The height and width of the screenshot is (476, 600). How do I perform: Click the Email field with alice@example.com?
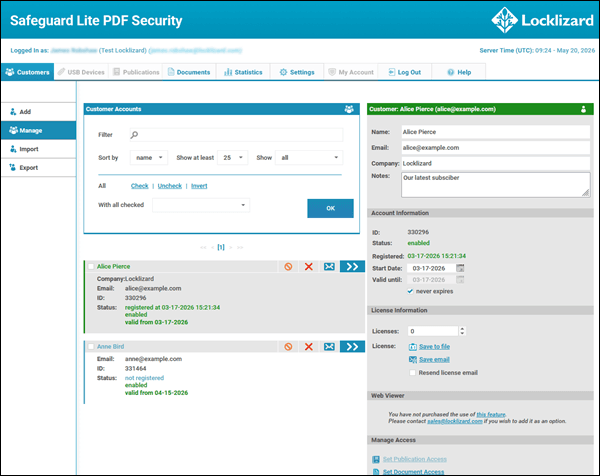(x=495, y=148)
